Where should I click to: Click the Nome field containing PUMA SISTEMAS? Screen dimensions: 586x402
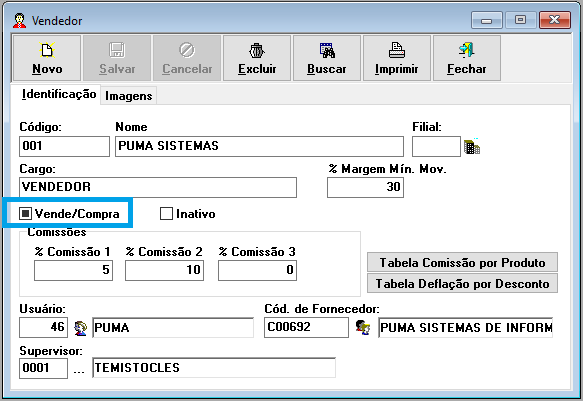pos(259,146)
